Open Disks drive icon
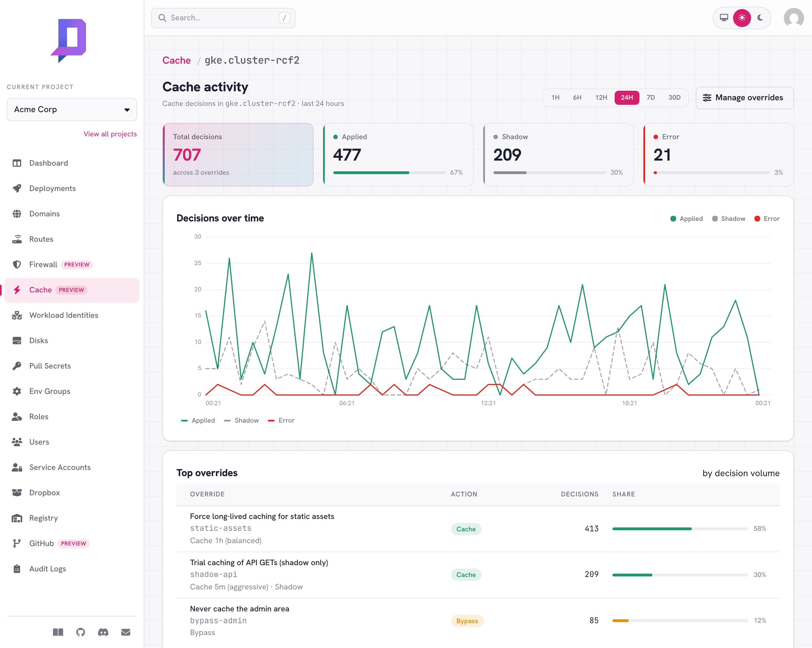This screenshot has height=648, width=812. pos(17,341)
